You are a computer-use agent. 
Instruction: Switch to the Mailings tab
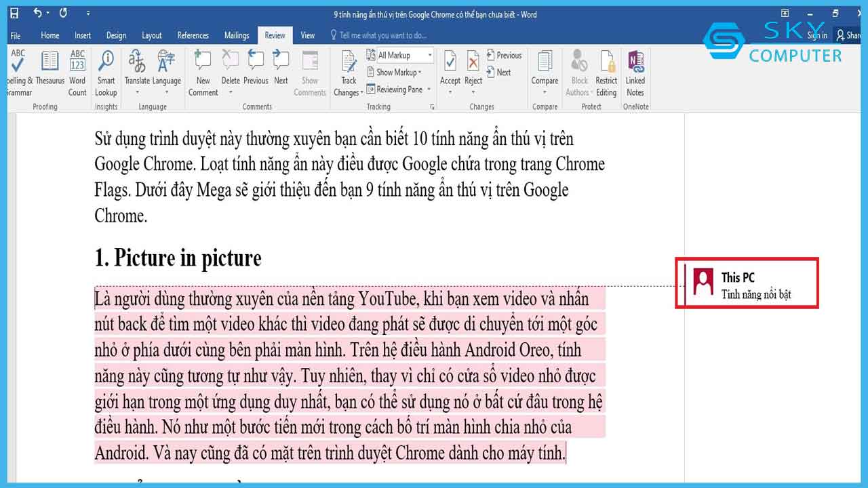(x=237, y=35)
